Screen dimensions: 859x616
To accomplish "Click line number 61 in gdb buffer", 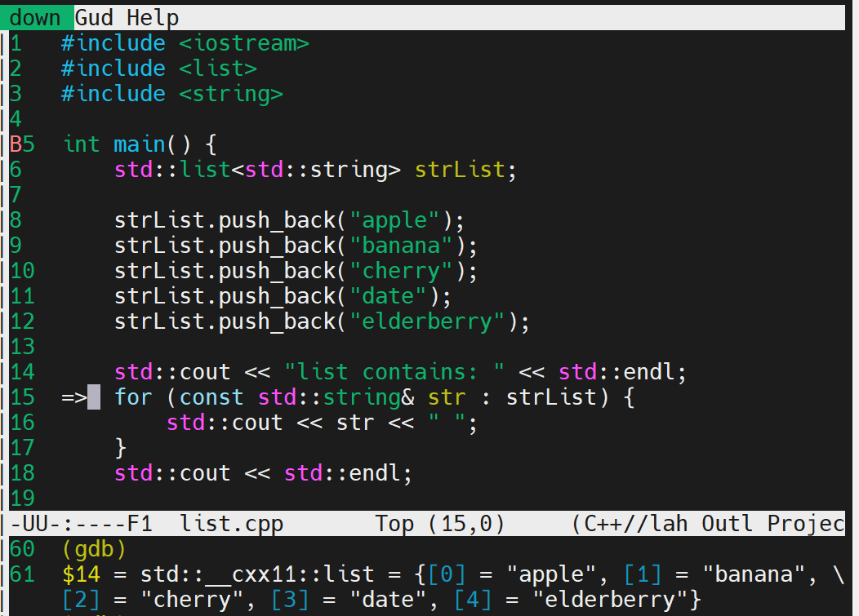I will coord(22,574).
